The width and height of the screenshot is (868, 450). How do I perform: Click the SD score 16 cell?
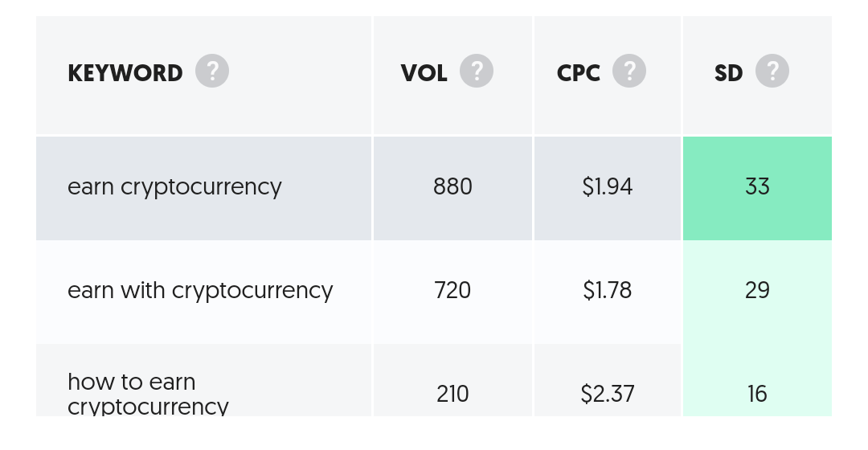click(x=757, y=380)
